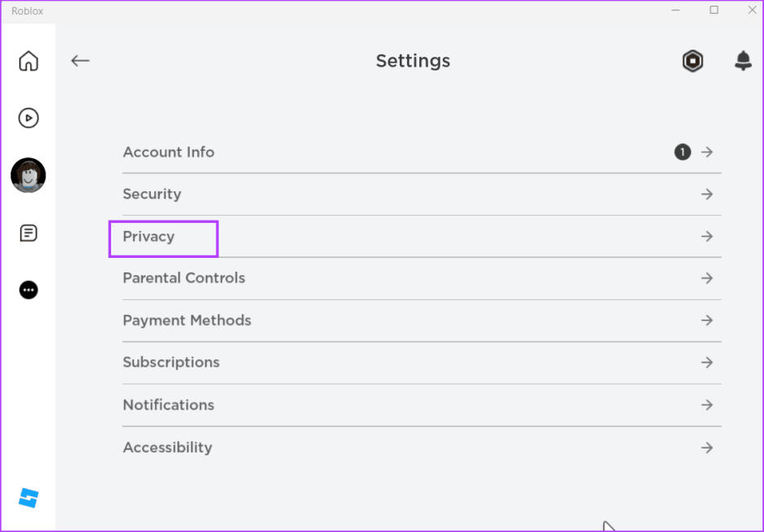Viewport: 764px width, 532px height.
Task: Open Parental Controls settings
Action: [184, 278]
